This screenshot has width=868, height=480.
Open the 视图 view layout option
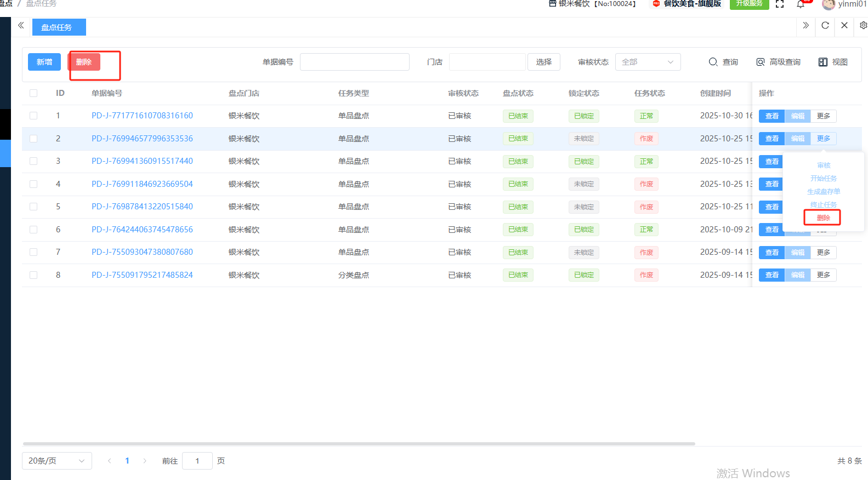coord(833,62)
